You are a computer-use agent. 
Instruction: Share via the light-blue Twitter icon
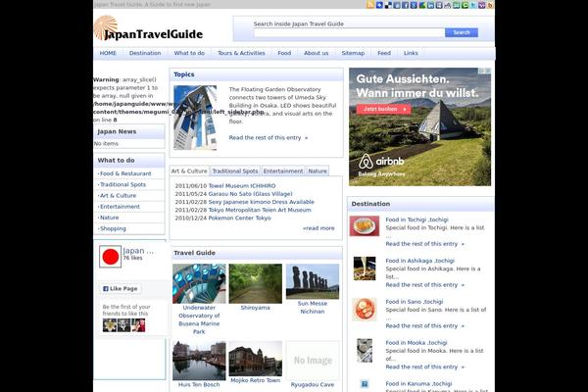click(473, 5)
